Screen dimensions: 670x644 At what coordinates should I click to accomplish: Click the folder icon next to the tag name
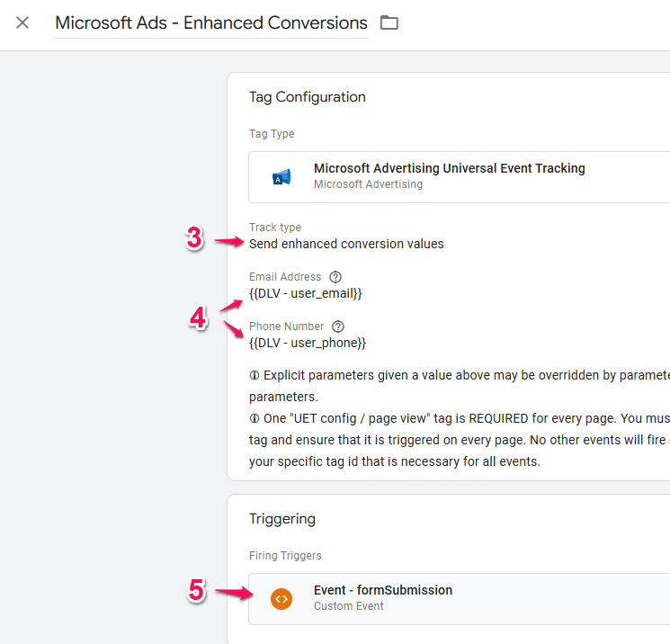389,22
